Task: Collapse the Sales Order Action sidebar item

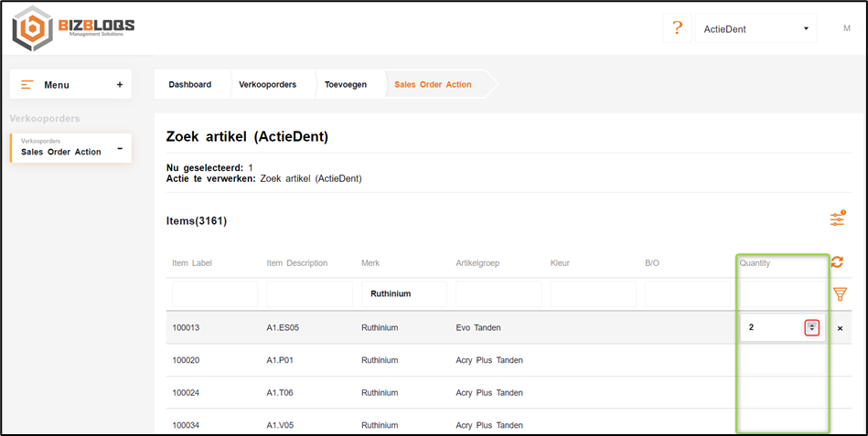Action: point(120,149)
